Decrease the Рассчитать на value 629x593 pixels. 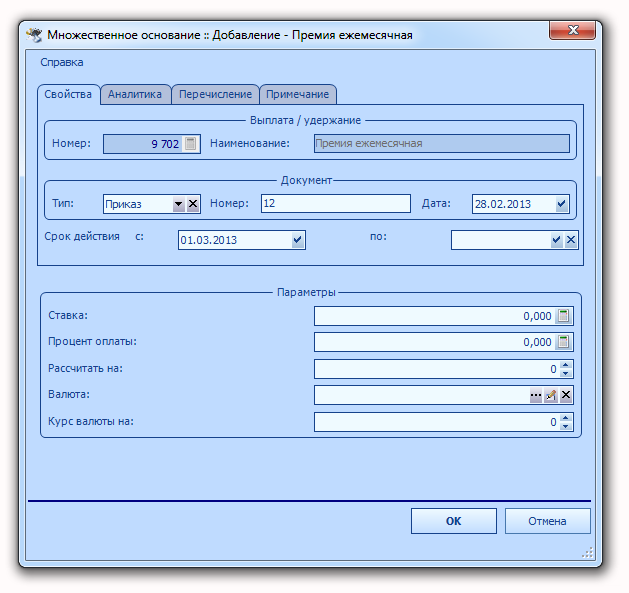(566, 373)
